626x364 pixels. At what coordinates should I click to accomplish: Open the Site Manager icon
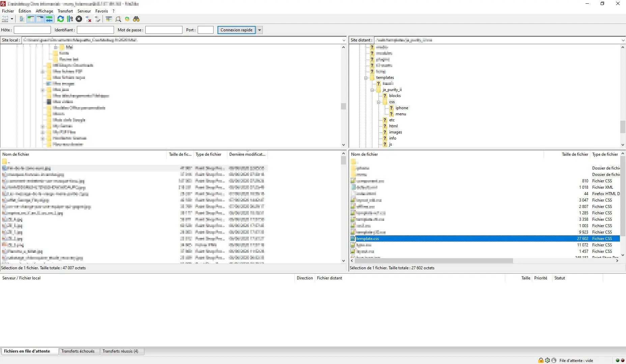pos(5,19)
